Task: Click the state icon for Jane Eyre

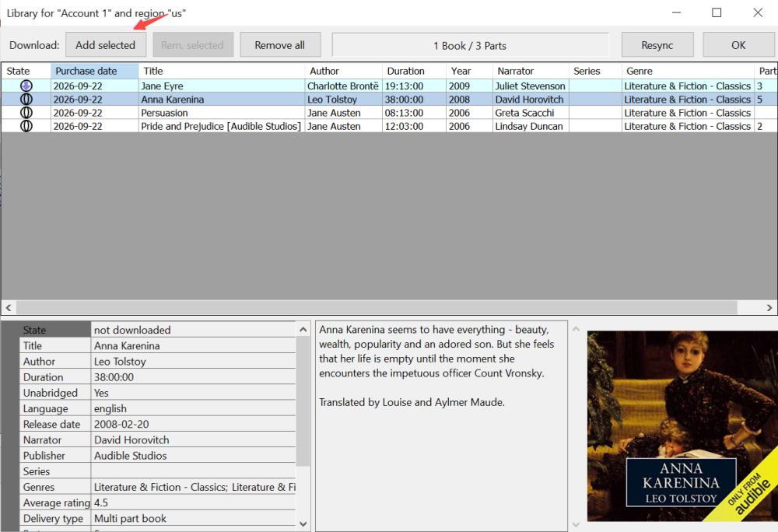Action: [26, 86]
